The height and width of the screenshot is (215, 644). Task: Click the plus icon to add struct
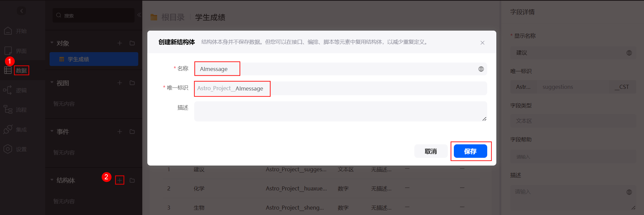coord(120,180)
